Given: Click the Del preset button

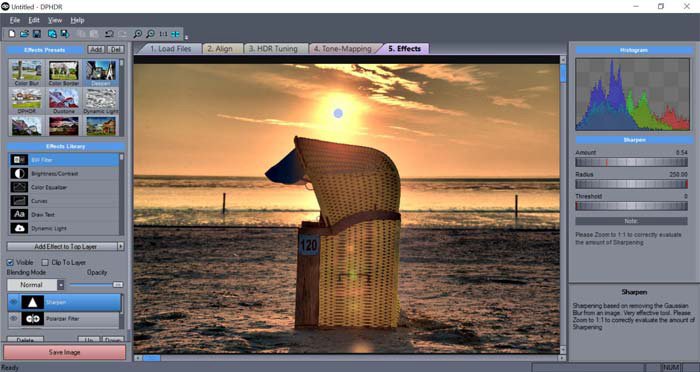Looking at the screenshot, I should 116,50.
